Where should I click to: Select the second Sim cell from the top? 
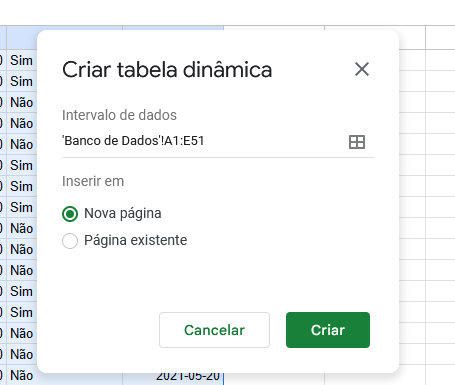pyautogui.click(x=22, y=81)
